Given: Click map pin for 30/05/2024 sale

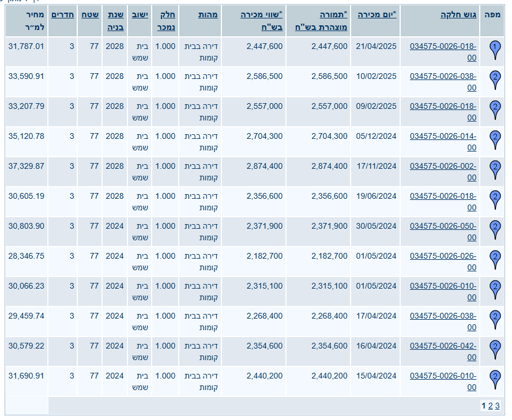Looking at the screenshot, I should 495,229.
